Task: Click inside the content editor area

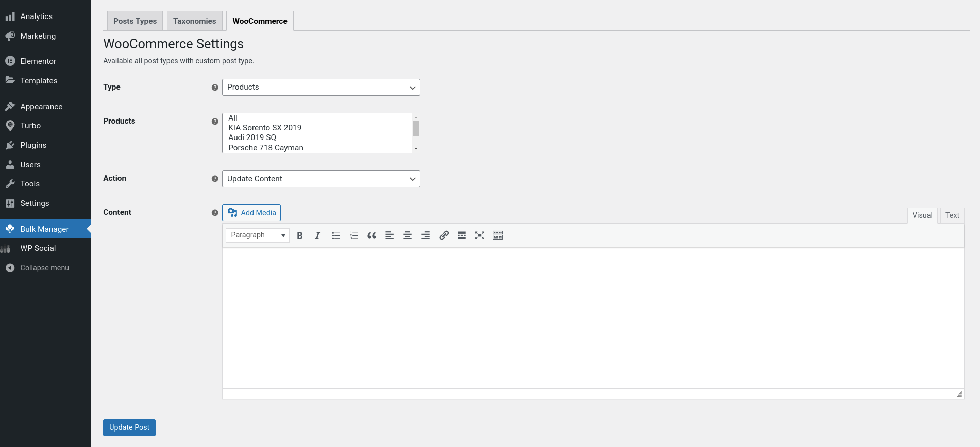Action: click(x=593, y=318)
